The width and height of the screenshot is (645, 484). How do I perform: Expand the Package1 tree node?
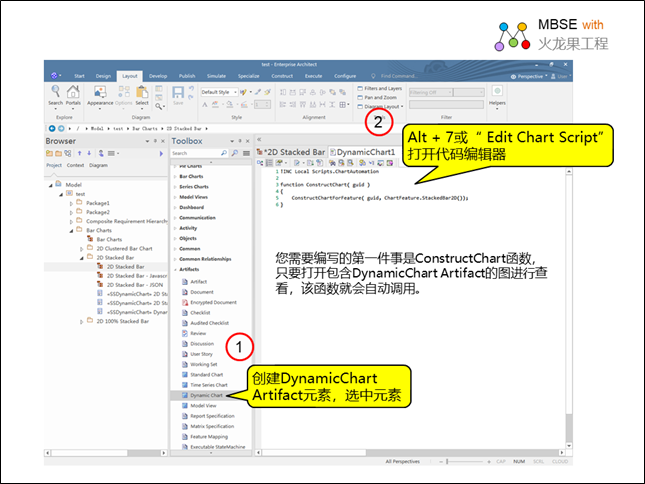click(x=71, y=203)
